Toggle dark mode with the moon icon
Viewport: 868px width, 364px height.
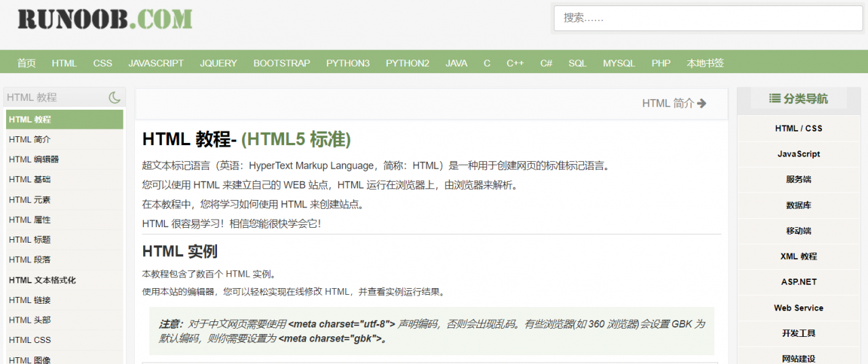click(x=115, y=98)
